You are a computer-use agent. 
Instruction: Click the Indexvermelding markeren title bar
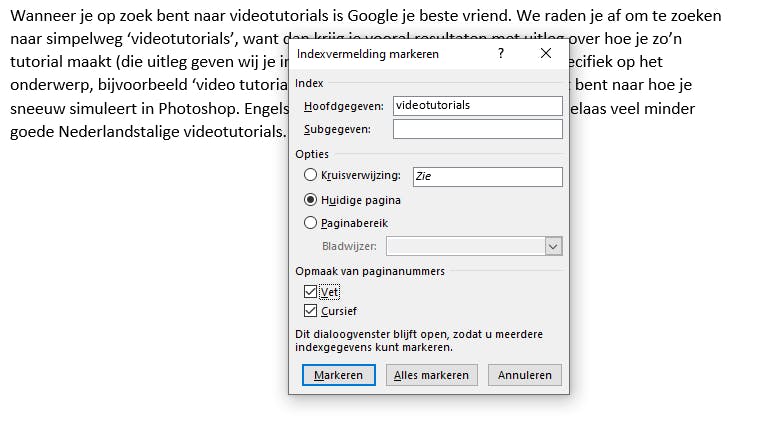click(x=380, y=54)
